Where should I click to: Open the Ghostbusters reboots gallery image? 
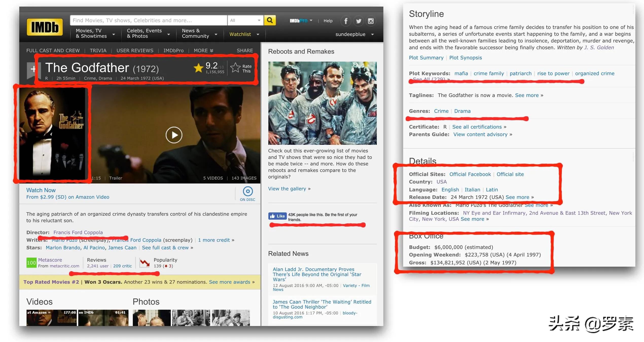(322, 103)
